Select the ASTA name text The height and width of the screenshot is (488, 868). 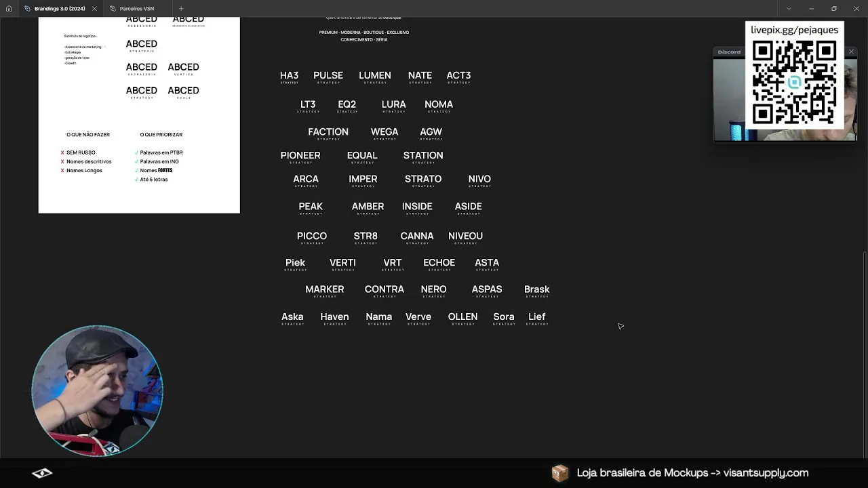(487, 263)
